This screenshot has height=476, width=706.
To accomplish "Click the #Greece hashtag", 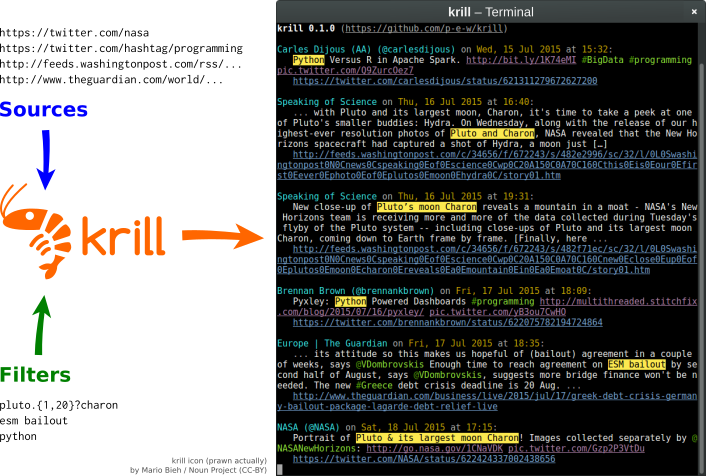I will pos(374,385).
